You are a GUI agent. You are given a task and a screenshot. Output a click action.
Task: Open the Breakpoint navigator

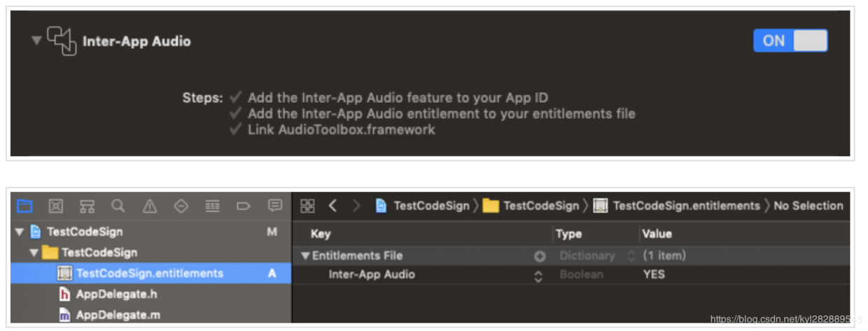[244, 206]
